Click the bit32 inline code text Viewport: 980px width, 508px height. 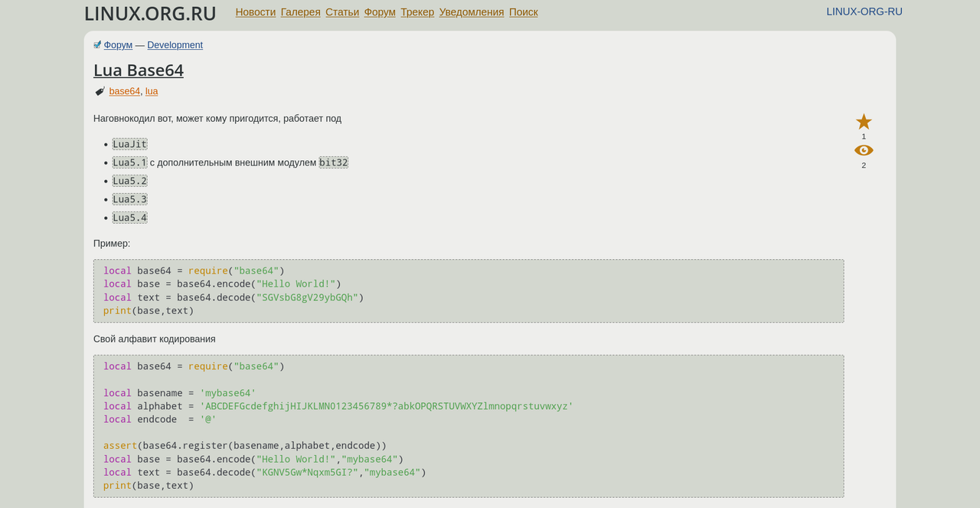point(334,162)
